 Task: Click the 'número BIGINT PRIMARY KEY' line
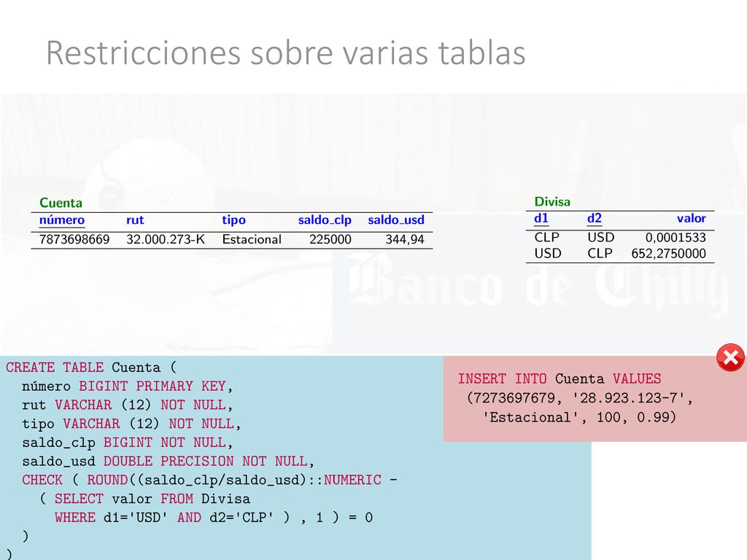127,386
